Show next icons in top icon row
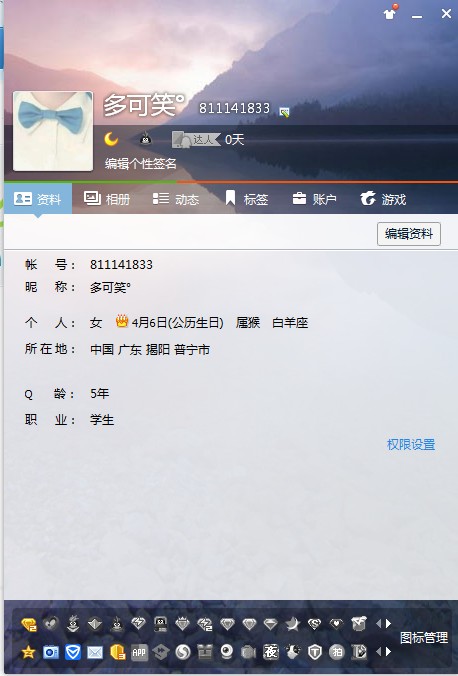458x676 pixels. (x=389, y=623)
